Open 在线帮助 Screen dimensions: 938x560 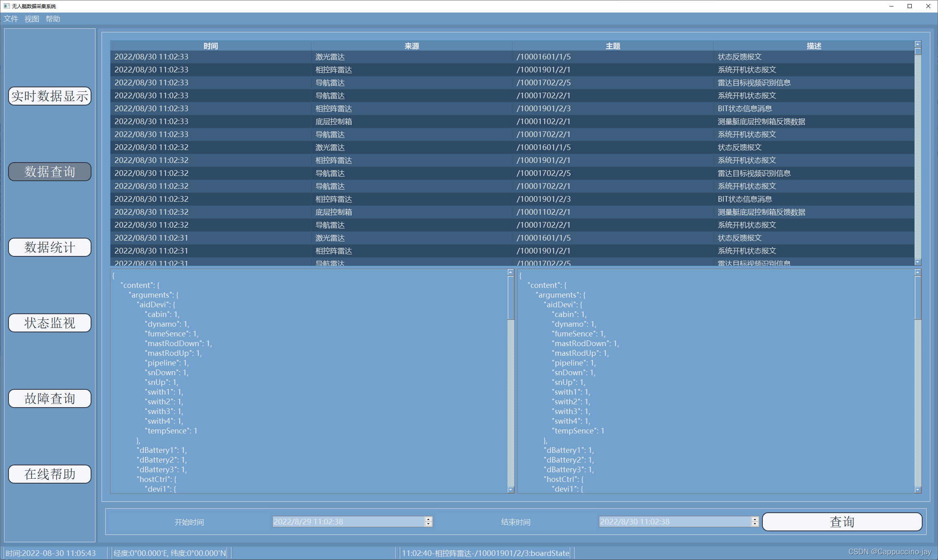click(50, 474)
